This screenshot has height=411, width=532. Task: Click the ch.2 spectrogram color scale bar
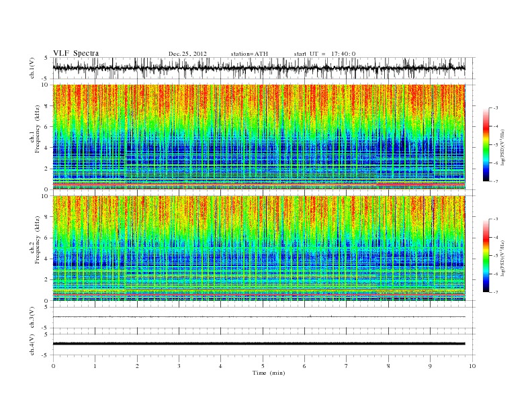pyautogui.click(x=486, y=255)
